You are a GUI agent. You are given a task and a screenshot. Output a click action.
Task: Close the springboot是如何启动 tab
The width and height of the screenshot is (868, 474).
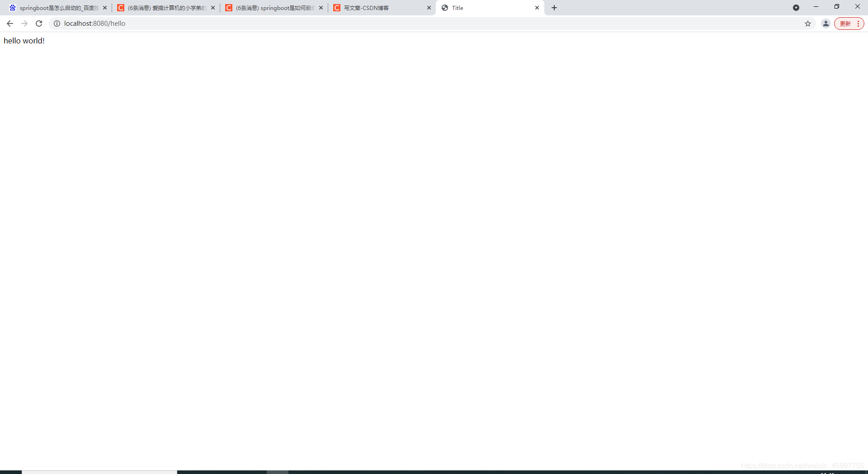(x=321, y=8)
